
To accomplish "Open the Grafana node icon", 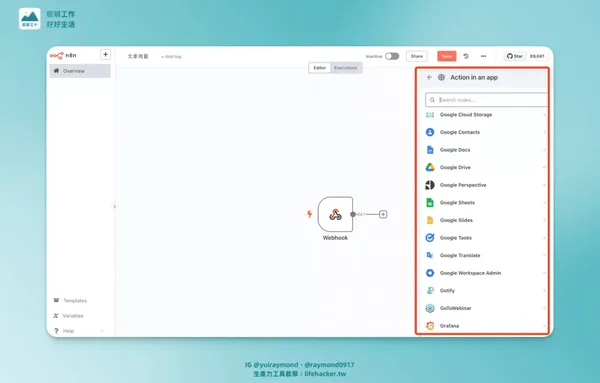I will pyautogui.click(x=430, y=326).
